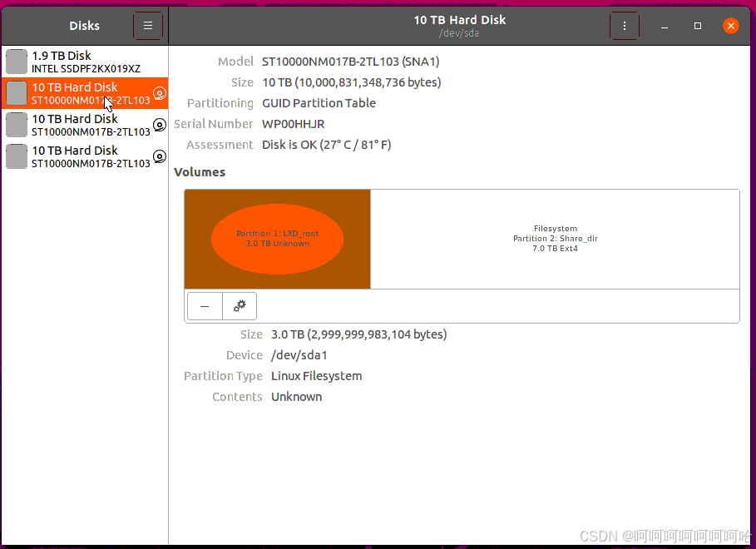
Task: Click the Contents value Unknown
Action: [296, 397]
